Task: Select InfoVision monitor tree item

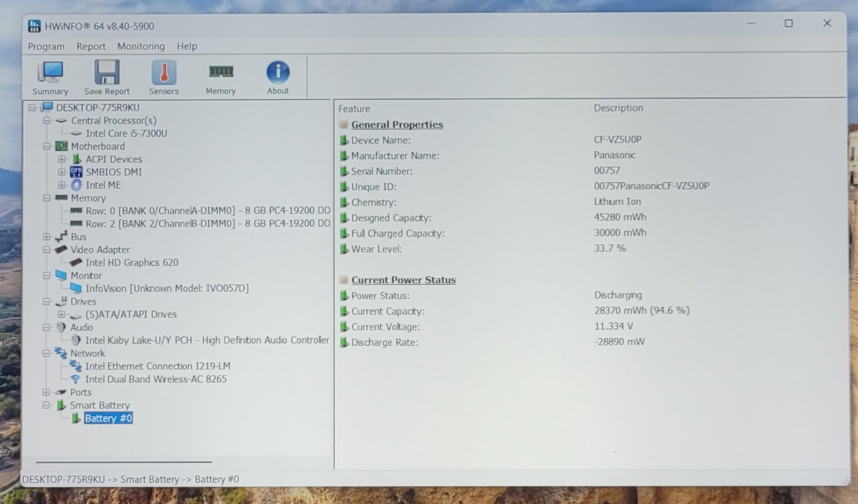Action: pos(167,288)
